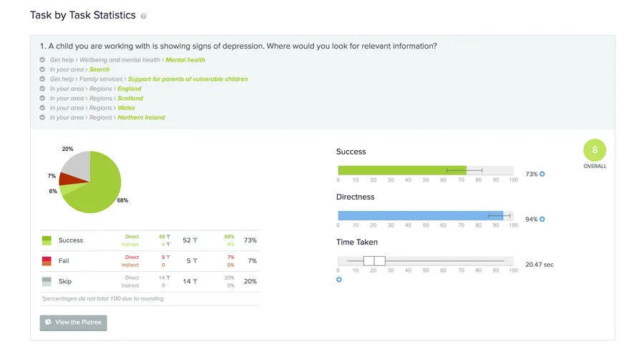Screen dimensions: 644x354
Task: Open the Scotland correct answer link
Action: (x=130, y=99)
